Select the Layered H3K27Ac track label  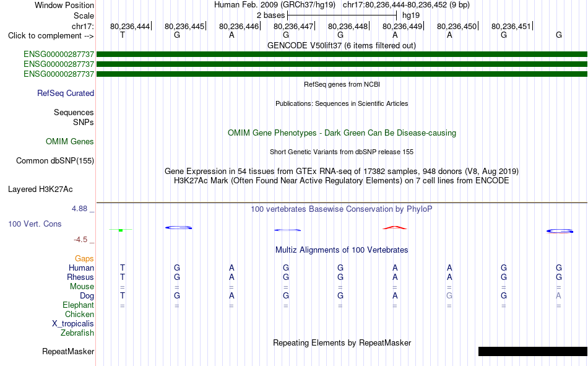point(40,190)
